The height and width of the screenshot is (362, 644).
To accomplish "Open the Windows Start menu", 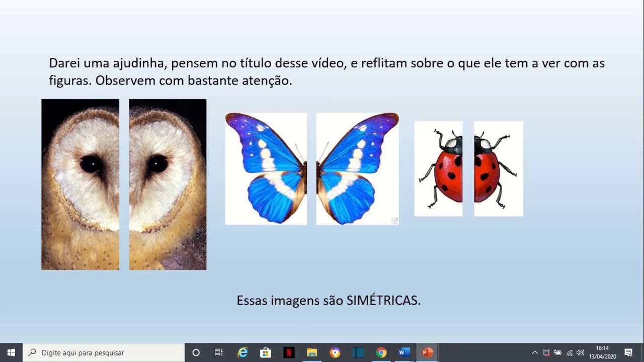I will pyautogui.click(x=11, y=352).
